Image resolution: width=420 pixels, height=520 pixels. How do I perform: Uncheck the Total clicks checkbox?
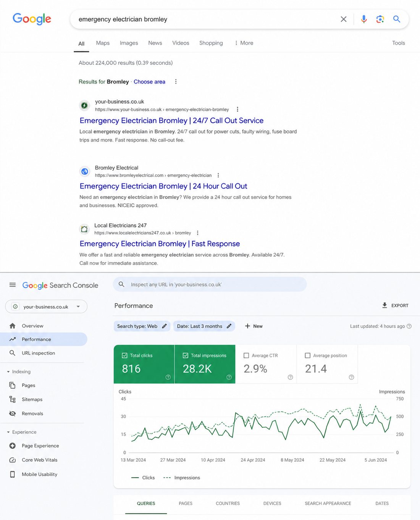124,355
